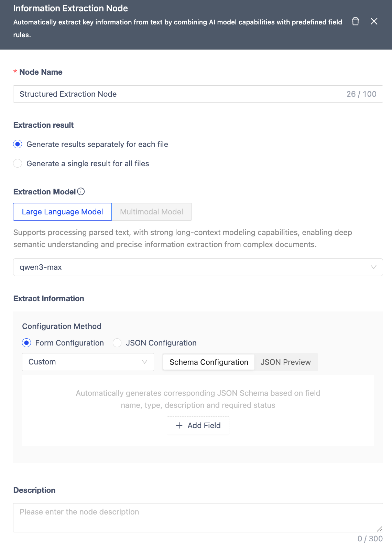Click the plus icon in Add Field

click(x=179, y=425)
